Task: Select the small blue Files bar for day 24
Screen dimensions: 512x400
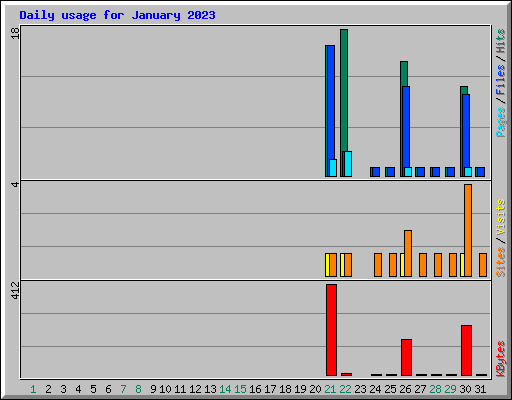Action: [376, 172]
